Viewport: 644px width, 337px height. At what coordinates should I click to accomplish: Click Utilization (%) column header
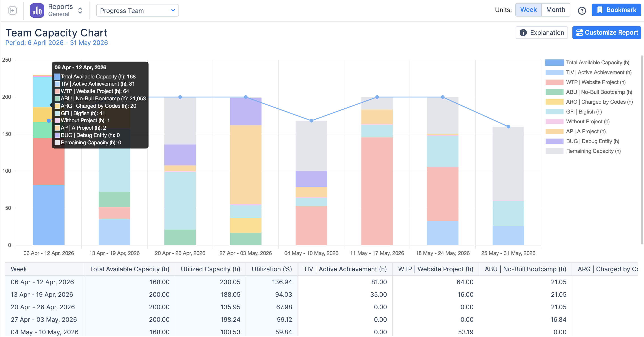tap(272, 269)
